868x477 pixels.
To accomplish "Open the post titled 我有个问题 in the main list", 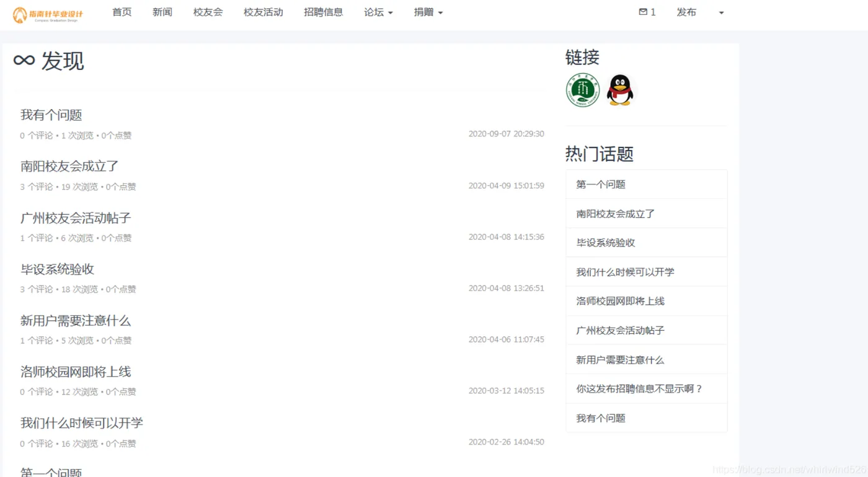I will pos(51,115).
